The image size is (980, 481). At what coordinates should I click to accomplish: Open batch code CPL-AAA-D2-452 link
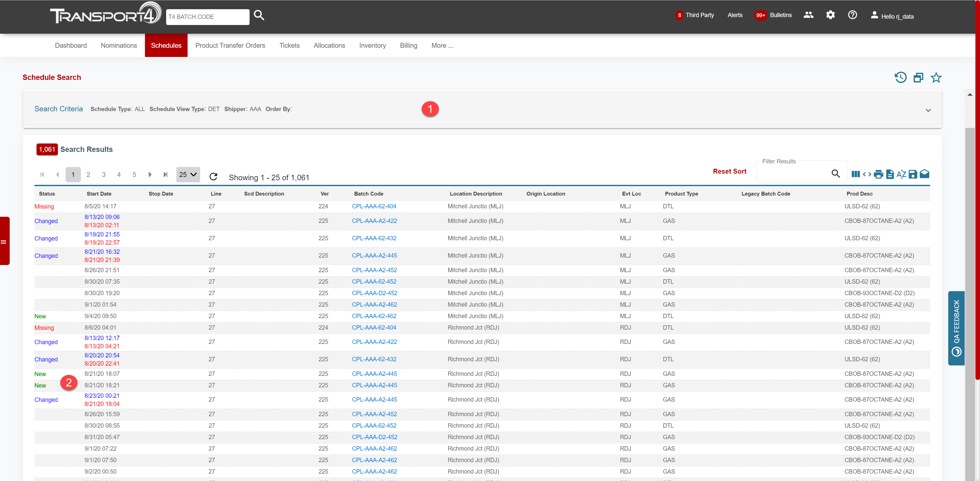click(374, 293)
